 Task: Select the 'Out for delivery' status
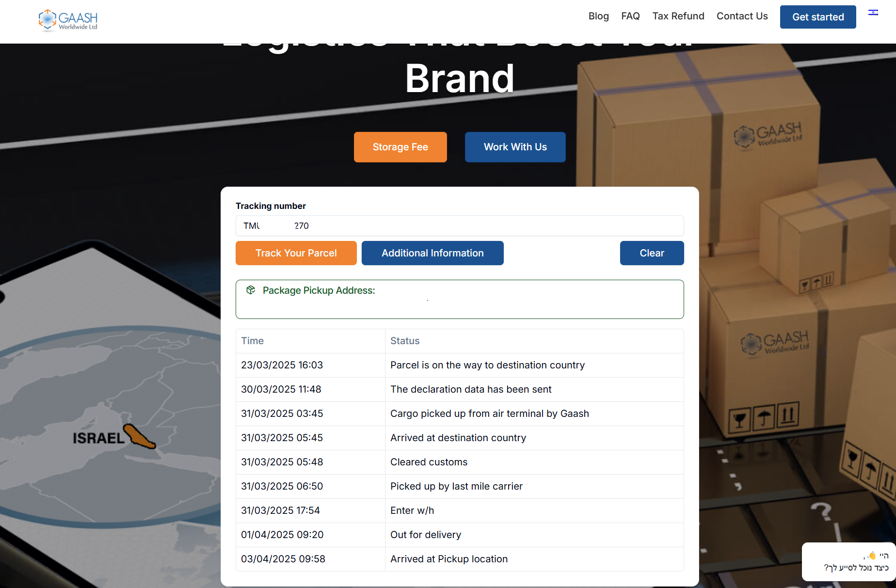[x=426, y=535]
